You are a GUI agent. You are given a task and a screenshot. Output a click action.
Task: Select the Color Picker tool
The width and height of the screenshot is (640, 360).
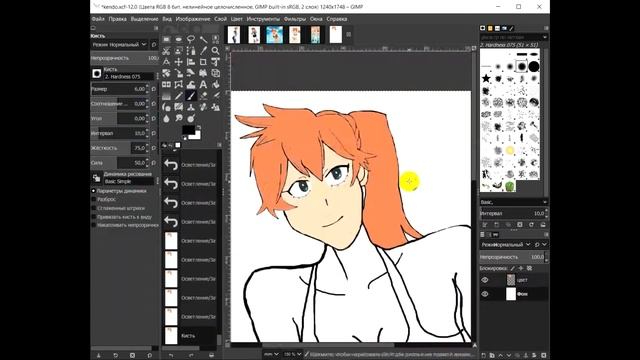point(203,51)
